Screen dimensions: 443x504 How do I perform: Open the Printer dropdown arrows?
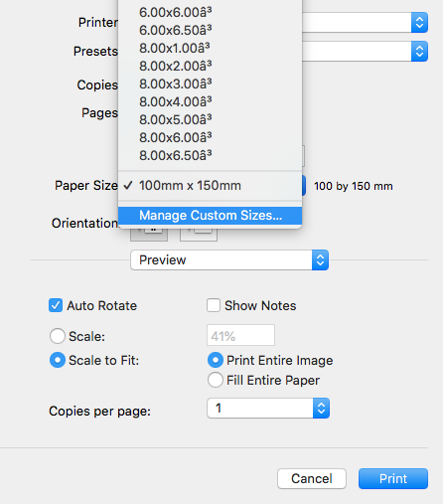[x=419, y=23]
